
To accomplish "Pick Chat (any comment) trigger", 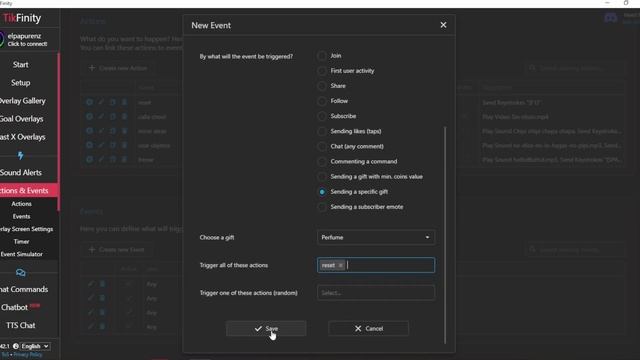I will (x=322, y=147).
